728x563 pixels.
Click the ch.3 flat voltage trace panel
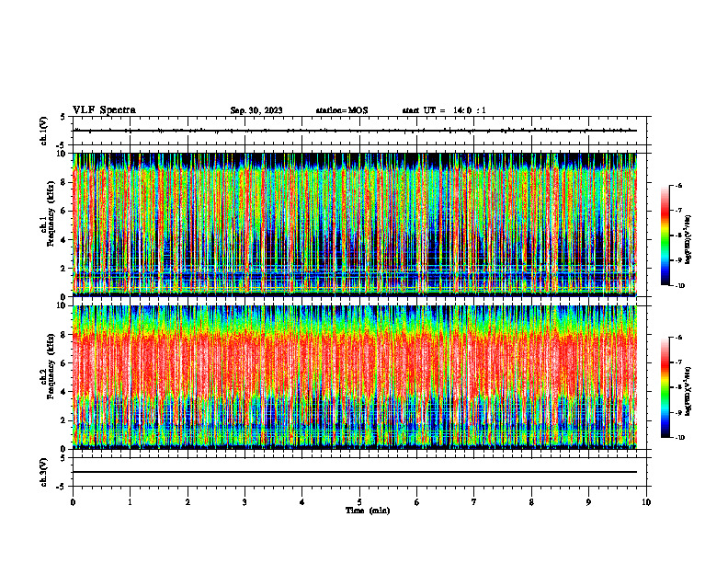[x=359, y=472]
